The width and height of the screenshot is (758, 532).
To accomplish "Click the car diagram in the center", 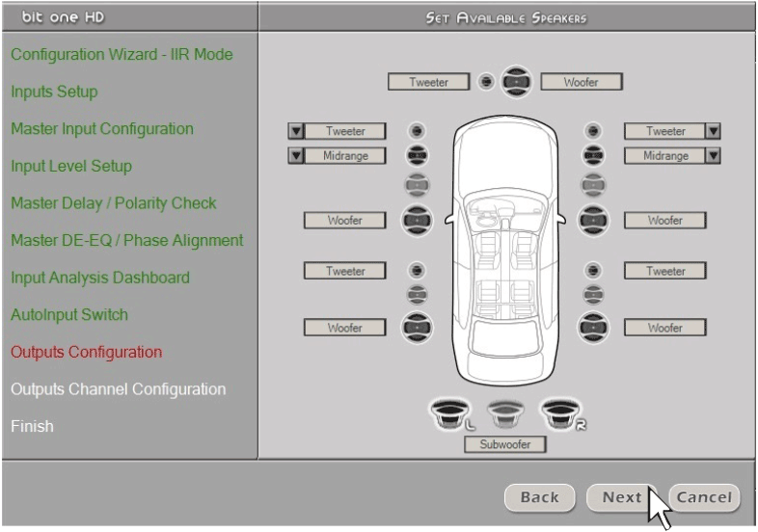I will pos(505,251).
